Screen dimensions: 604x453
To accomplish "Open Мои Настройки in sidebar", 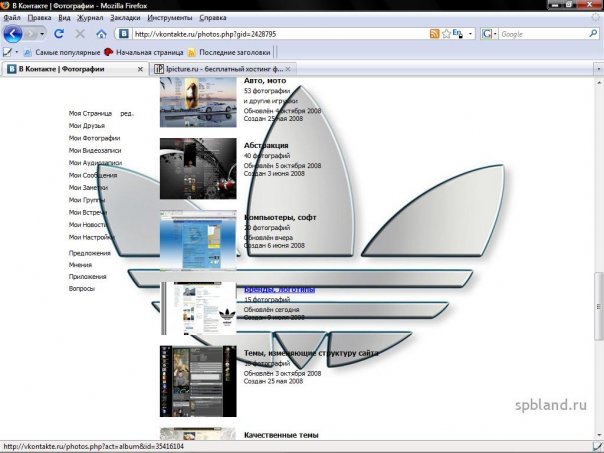I will tap(92, 237).
